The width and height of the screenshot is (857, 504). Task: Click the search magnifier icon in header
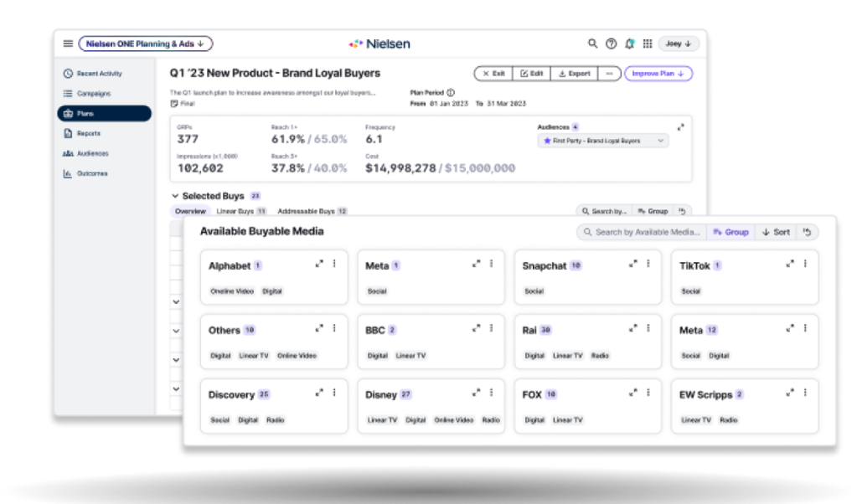[x=592, y=44]
